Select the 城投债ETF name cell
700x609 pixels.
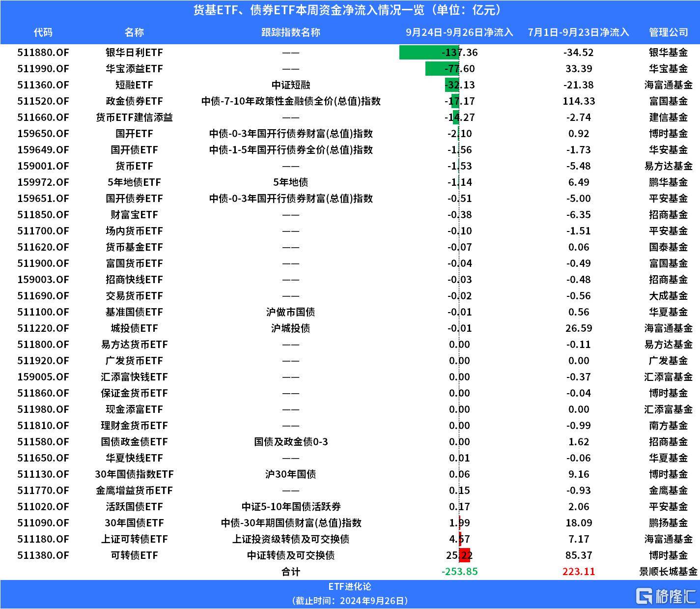pyautogui.click(x=134, y=328)
